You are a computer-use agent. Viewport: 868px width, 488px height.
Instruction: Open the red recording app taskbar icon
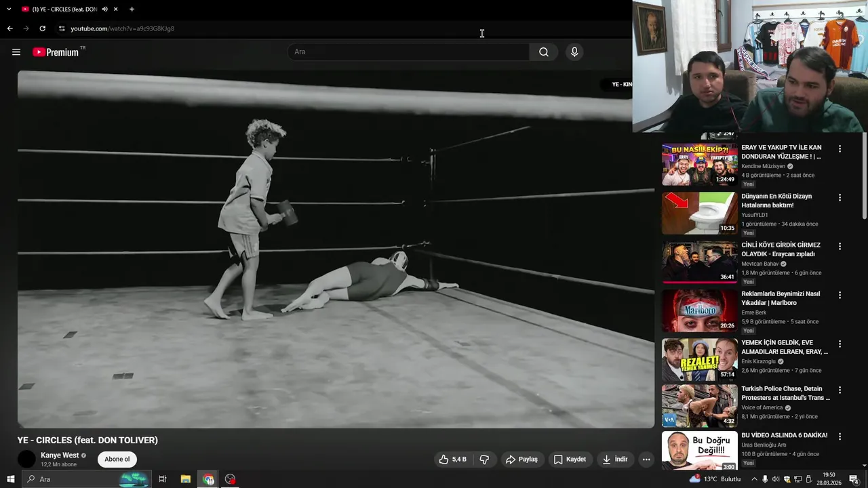tap(231, 479)
